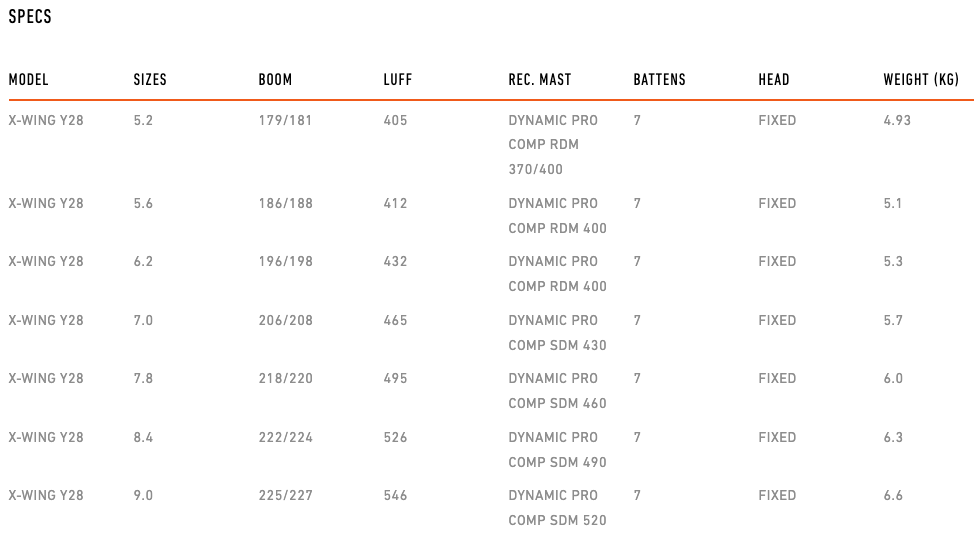Viewport: 974px width, 544px height.
Task: Click the COMP SDM 520 mast text
Action: [557, 520]
